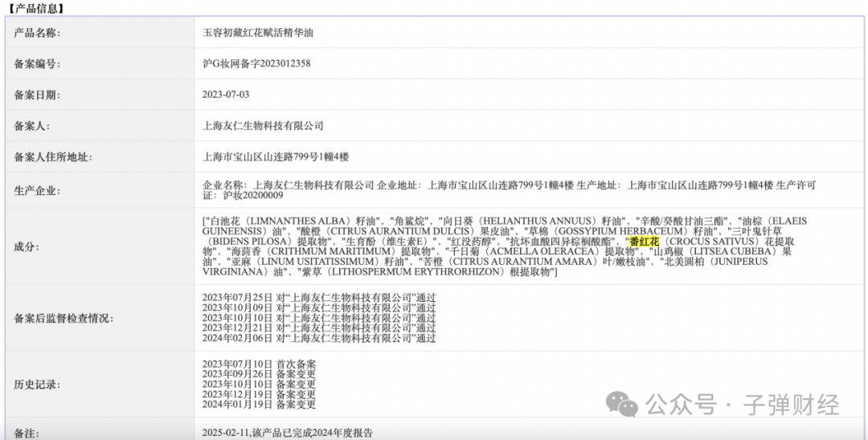Click the 2024年01月19日 备案变更 entry

click(x=259, y=404)
